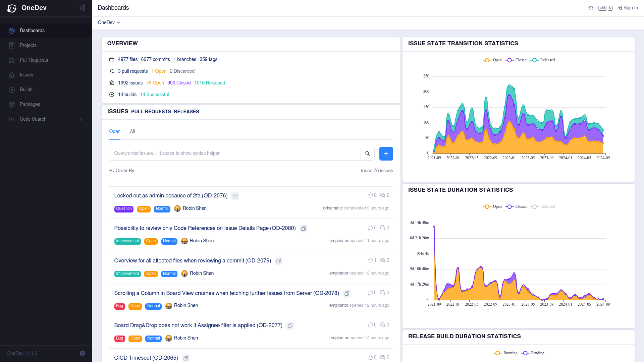Open Dashboards in the sidebar
644x362 pixels.
(46, 31)
